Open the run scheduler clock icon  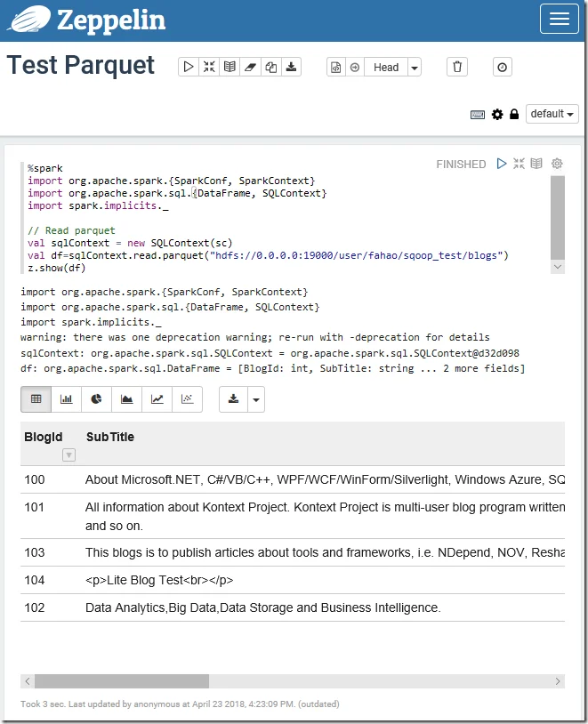pos(502,66)
